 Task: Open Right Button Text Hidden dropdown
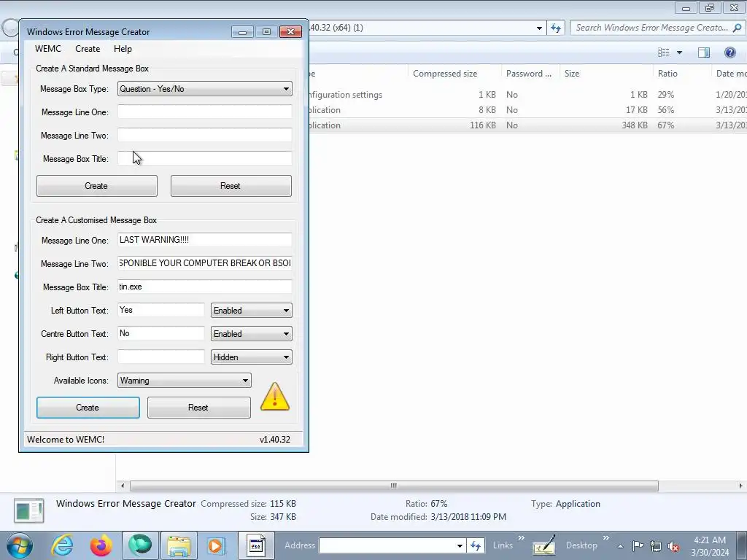click(x=252, y=357)
